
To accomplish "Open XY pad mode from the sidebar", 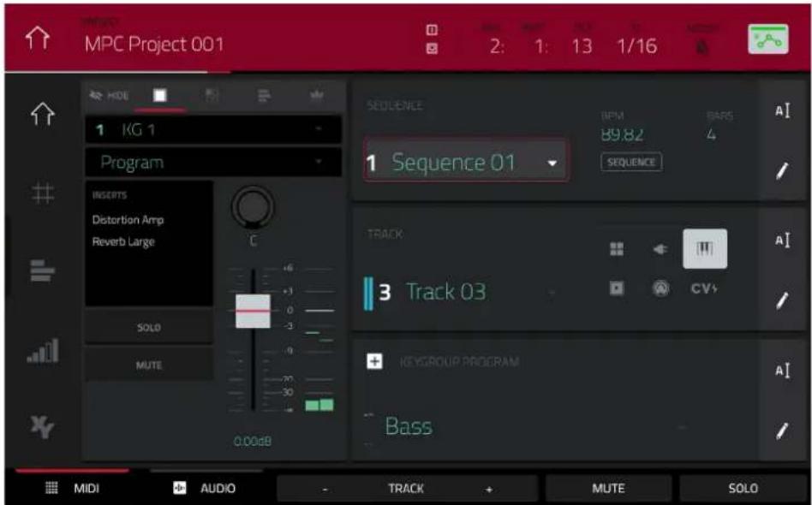I will click(x=42, y=427).
